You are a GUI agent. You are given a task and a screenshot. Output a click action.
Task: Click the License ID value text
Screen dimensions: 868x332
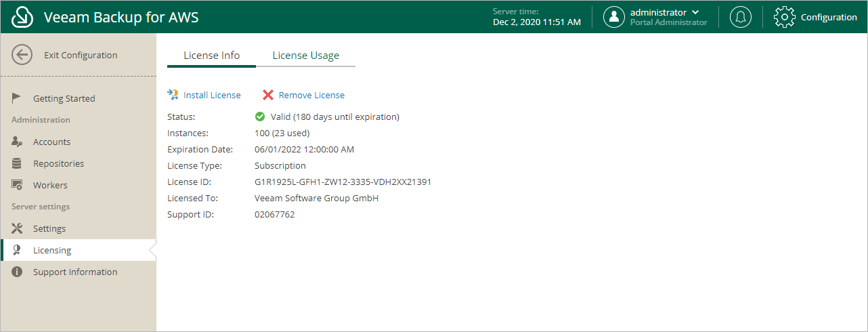point(343,182)
